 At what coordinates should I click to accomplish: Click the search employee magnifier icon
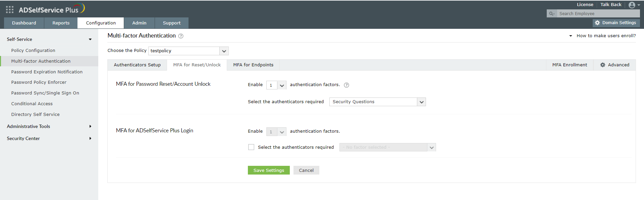[551, 14]
